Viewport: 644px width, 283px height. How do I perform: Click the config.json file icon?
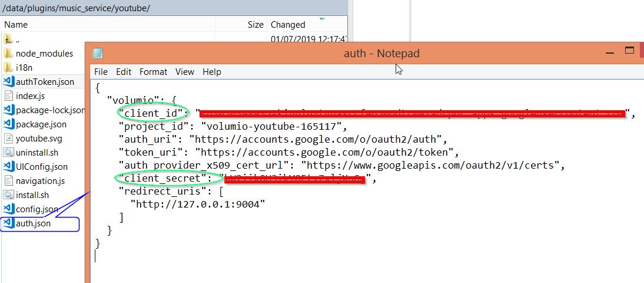9,209
